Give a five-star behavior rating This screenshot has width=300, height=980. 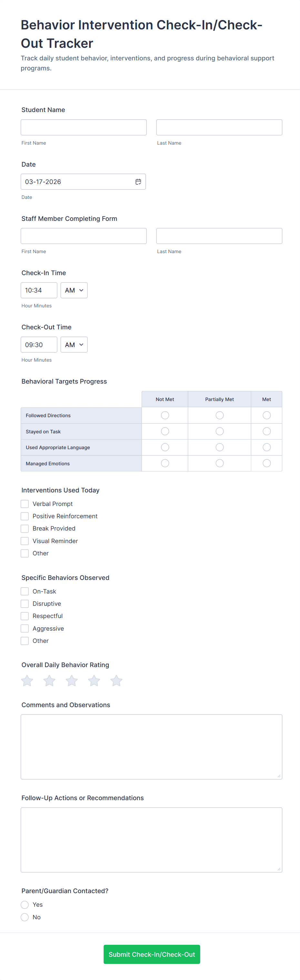coord(116,680)
